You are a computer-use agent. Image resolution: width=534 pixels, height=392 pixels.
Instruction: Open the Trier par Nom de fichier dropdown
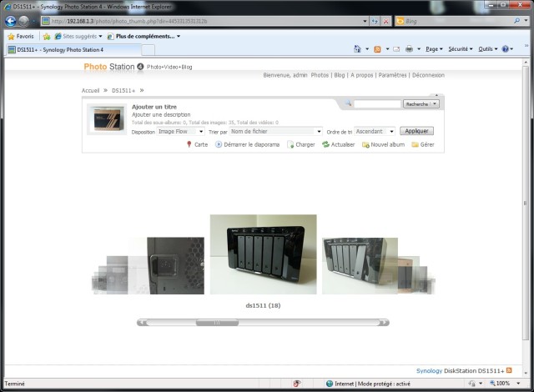pyautogui.click(x=276, y=131)
